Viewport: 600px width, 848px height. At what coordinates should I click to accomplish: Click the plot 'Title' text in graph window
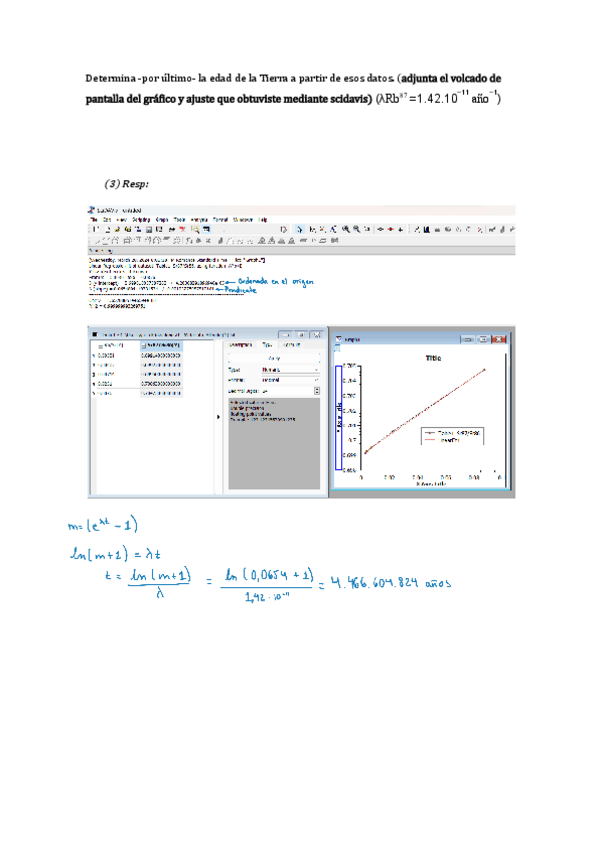[433, 358]
